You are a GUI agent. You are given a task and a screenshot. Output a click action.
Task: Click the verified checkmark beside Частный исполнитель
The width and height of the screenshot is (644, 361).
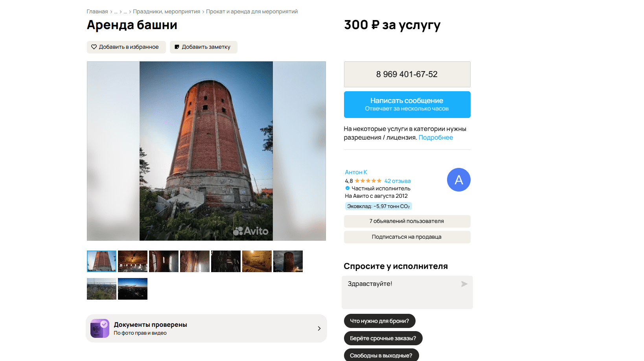(x=348, y=188)
